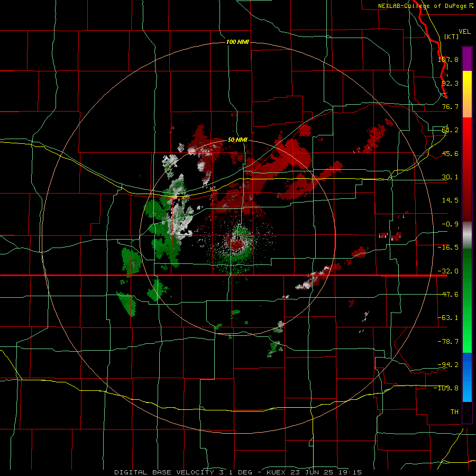Select the 76.7 velocity scale value
This screenshot has width=476, height=476.
450,106
